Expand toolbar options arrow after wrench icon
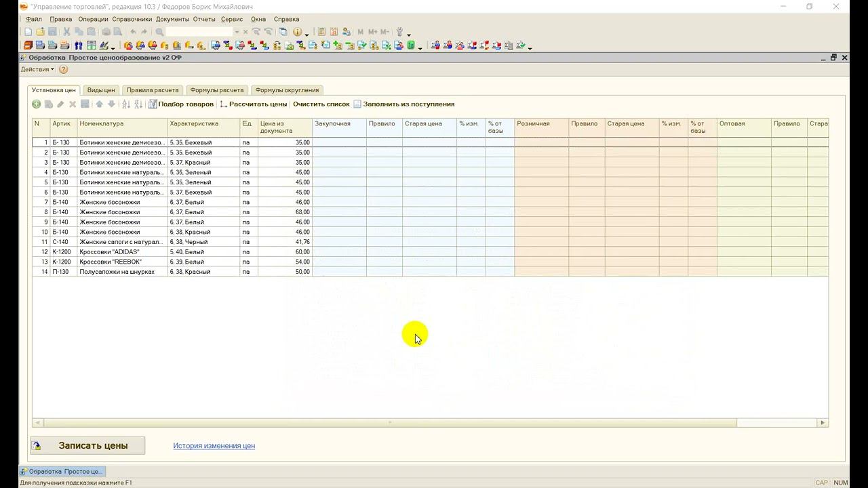868x488 pixels. coord(408,34)
